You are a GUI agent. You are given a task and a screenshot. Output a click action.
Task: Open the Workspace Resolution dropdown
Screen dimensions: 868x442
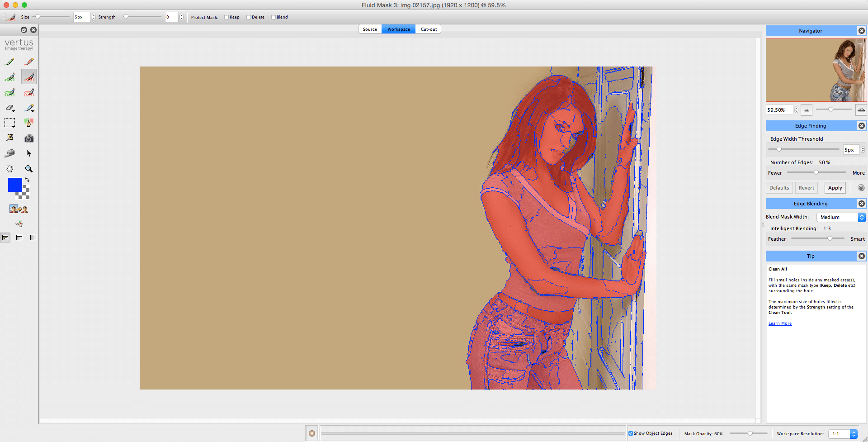coord(843,433)
